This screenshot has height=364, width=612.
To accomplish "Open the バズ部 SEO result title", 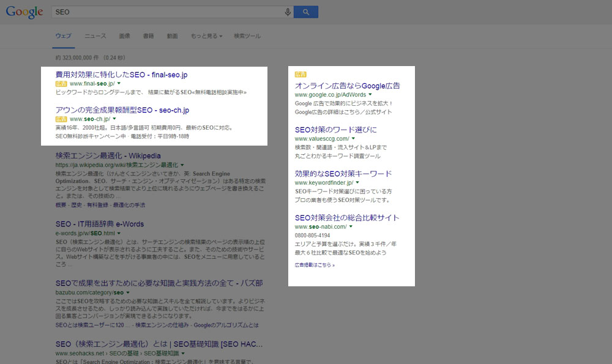I will (x=159, y=283).
